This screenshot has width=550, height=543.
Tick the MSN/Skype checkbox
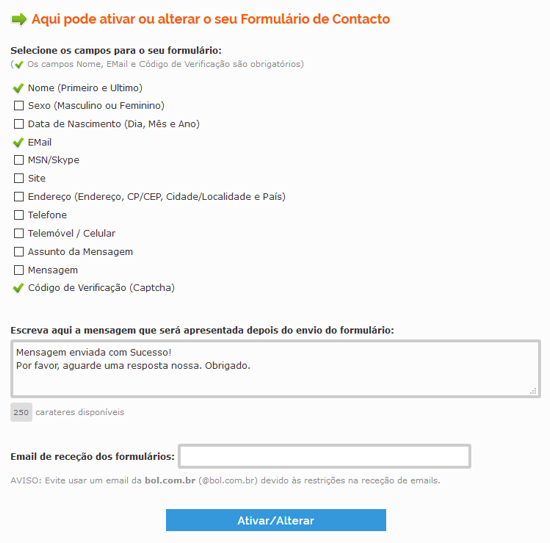click(19, 160)
